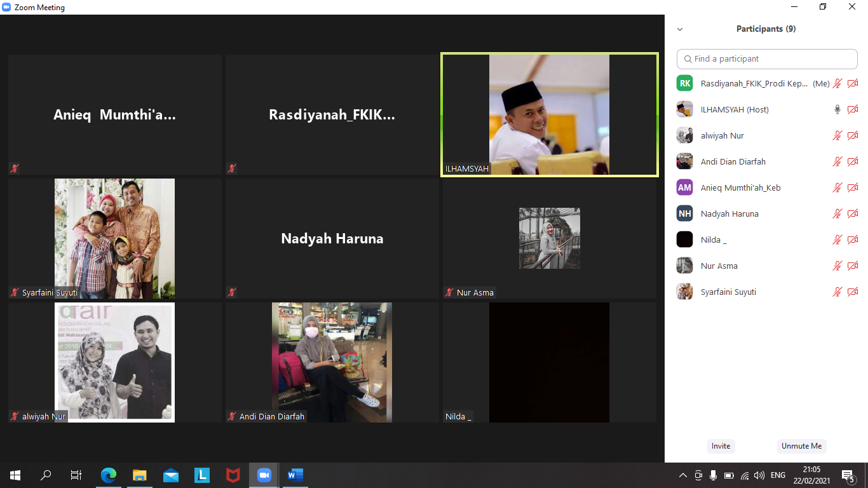Open the Windows notification center

click(x=848, y=475)
